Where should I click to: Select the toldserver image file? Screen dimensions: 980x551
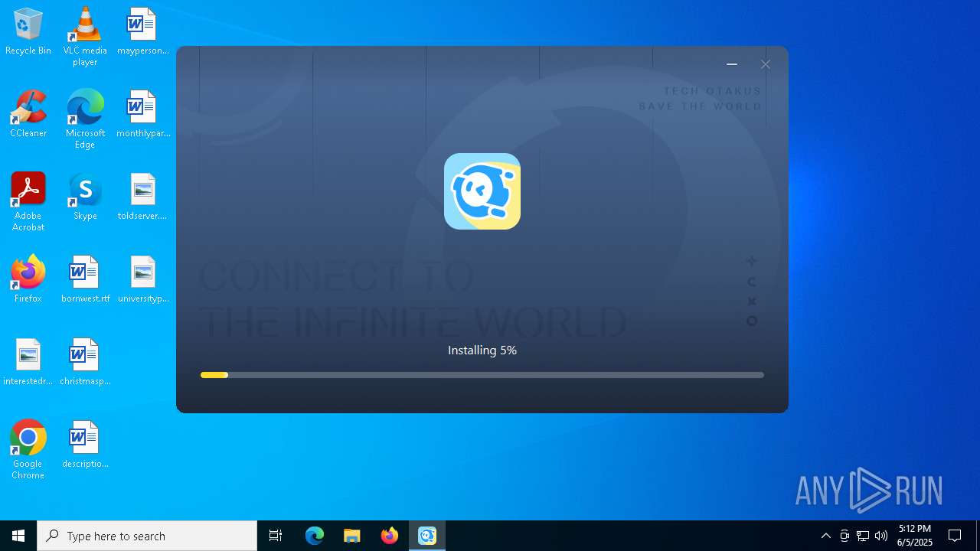tap(142, 197)
